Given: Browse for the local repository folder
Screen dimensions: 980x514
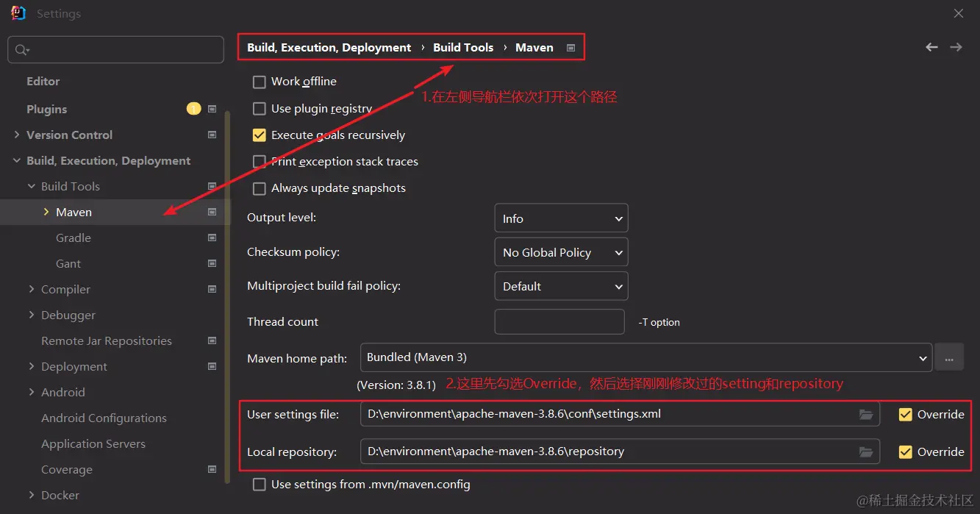Looking at the screenshot, I should 866,451.
